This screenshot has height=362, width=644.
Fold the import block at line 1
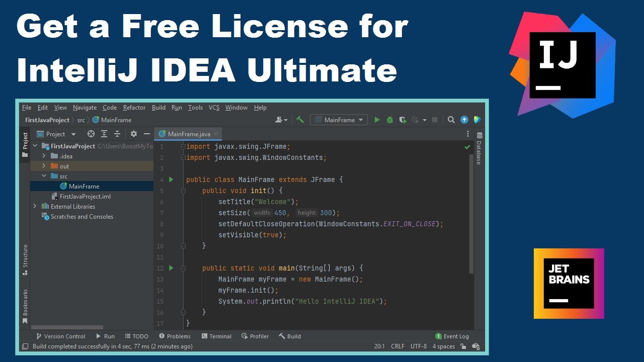coord(183,146)
